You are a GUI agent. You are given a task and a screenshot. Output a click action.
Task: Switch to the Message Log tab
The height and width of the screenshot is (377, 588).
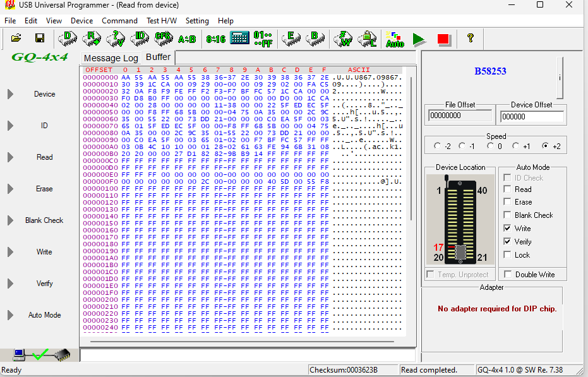click(111, 58)
